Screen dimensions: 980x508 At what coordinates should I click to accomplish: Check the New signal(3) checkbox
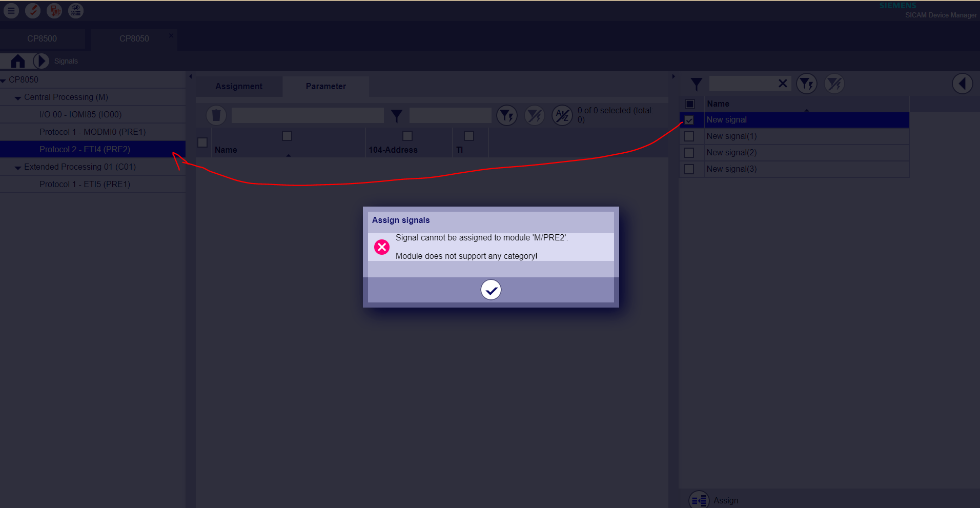[x=689, y=169]
